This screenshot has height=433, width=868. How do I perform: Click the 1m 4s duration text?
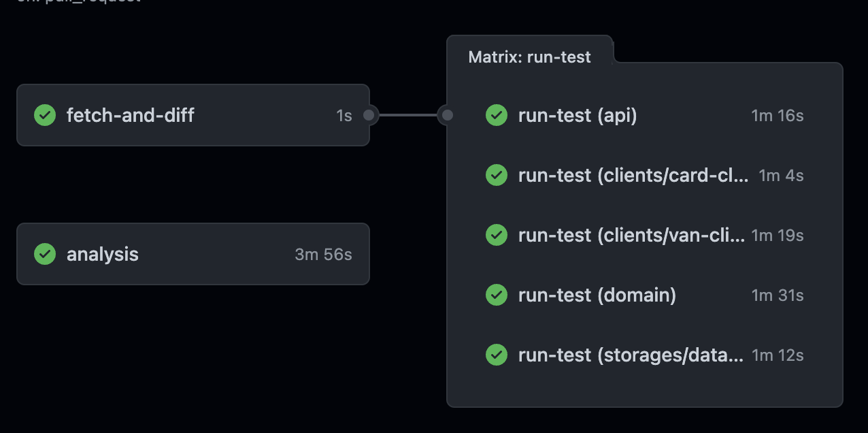(x=781, y=176)
